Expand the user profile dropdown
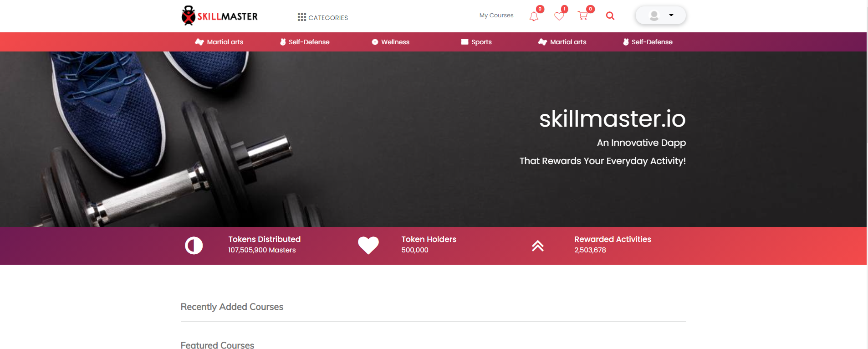This screenshot has width=868, height=349. pos(661,15)
